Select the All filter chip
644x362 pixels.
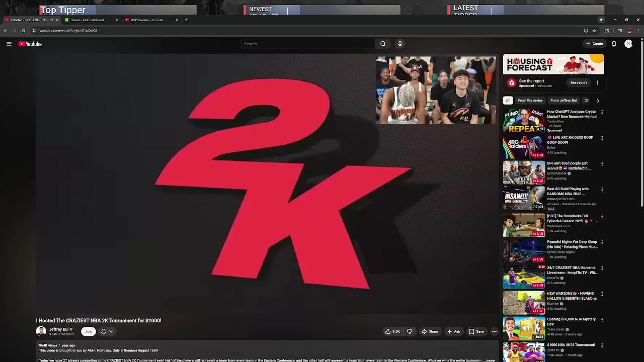pos(508,100)
